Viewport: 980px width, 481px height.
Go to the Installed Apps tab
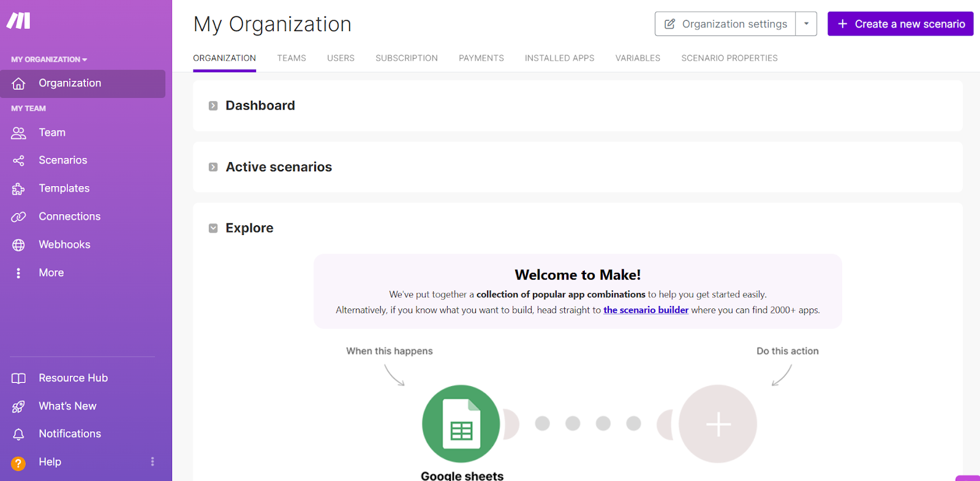[x=560, y=58]
